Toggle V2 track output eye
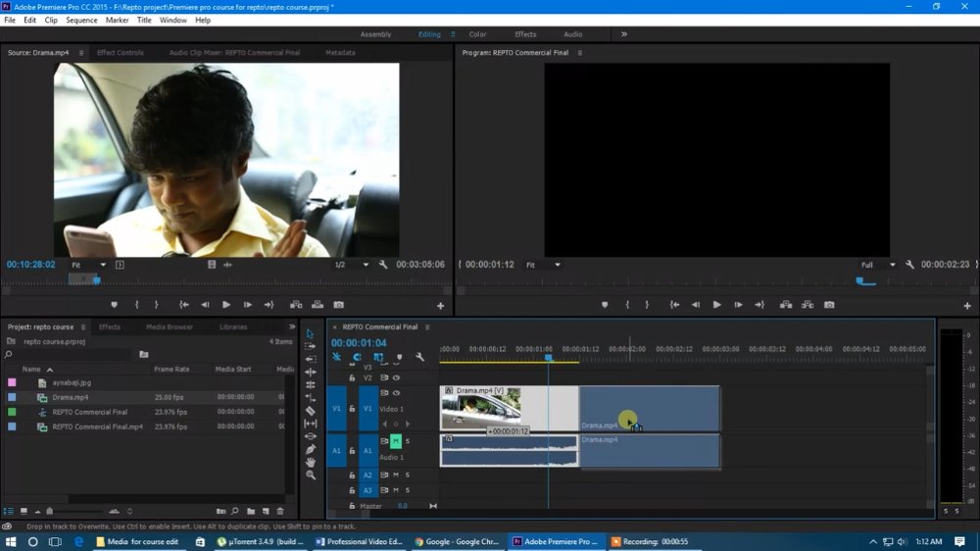 pyautogui.click(x=396, y=377)
